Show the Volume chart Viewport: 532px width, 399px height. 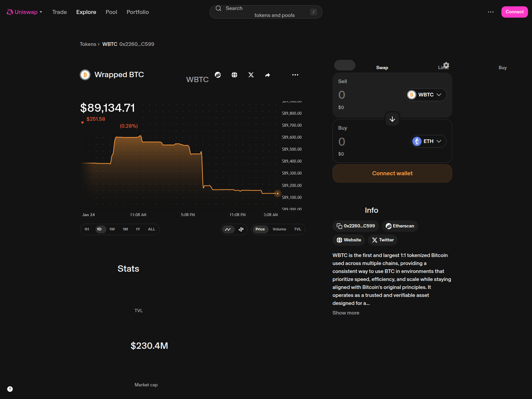pos(279,229)
